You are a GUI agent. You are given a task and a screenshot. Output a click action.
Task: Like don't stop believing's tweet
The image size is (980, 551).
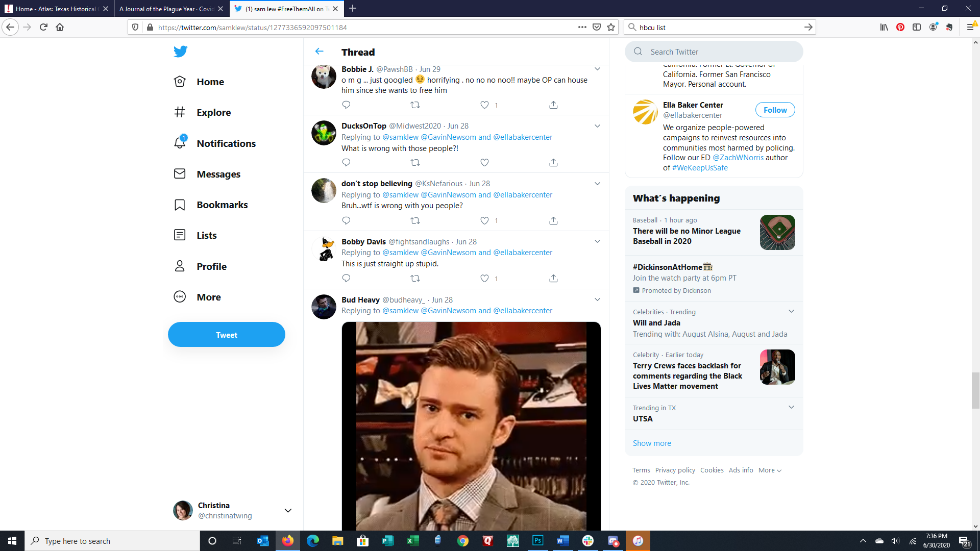tap(484, 220)
